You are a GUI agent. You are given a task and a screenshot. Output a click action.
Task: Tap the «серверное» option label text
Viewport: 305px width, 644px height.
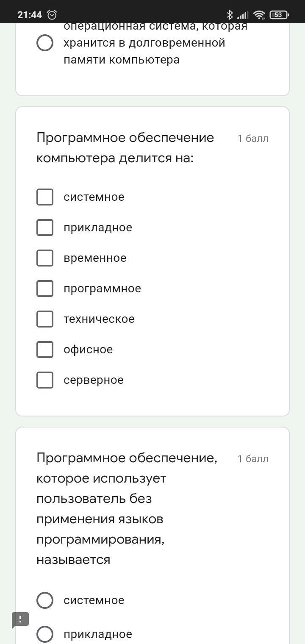(x=94, y=380)
